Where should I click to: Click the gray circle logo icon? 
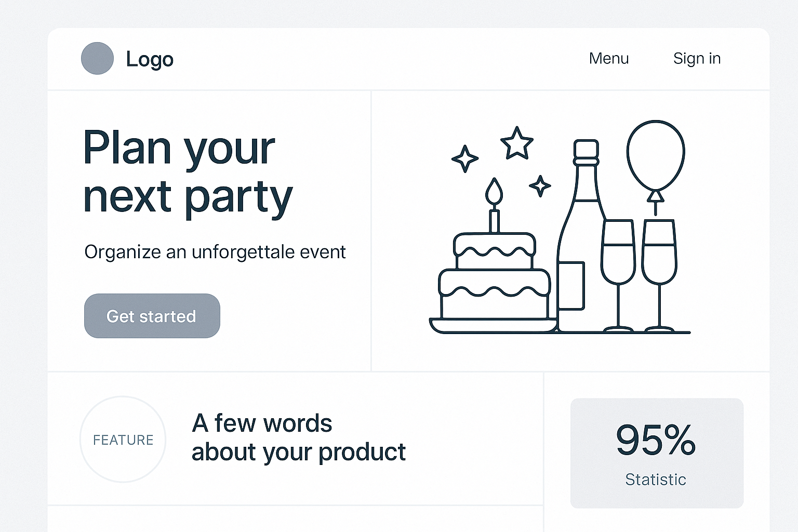(x=97, y=58)
